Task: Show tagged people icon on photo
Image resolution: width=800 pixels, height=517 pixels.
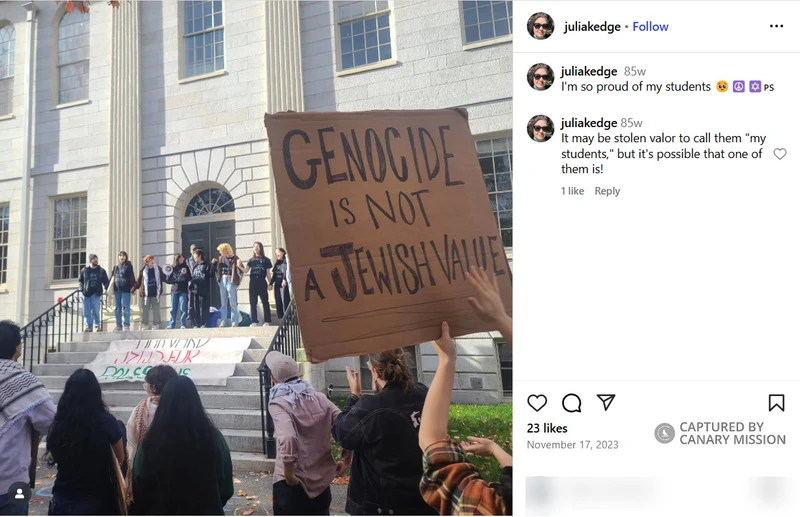Action: click(19, 493)
